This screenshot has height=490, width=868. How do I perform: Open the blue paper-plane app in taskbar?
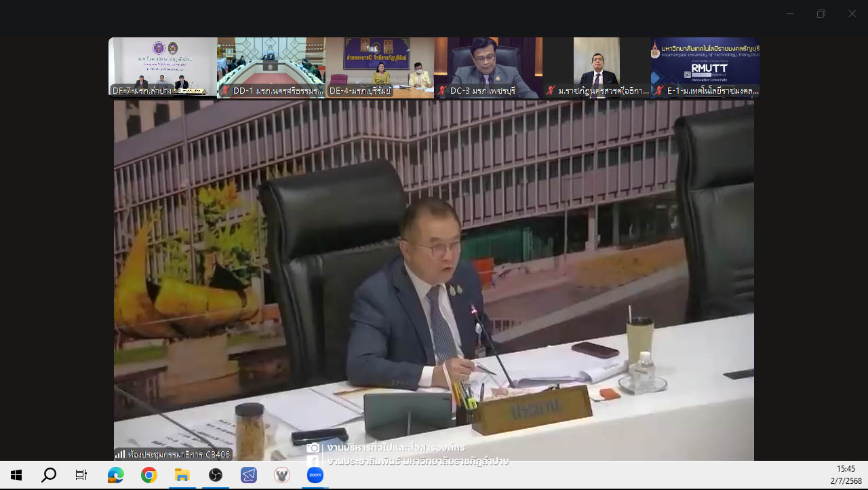(249, 475)
